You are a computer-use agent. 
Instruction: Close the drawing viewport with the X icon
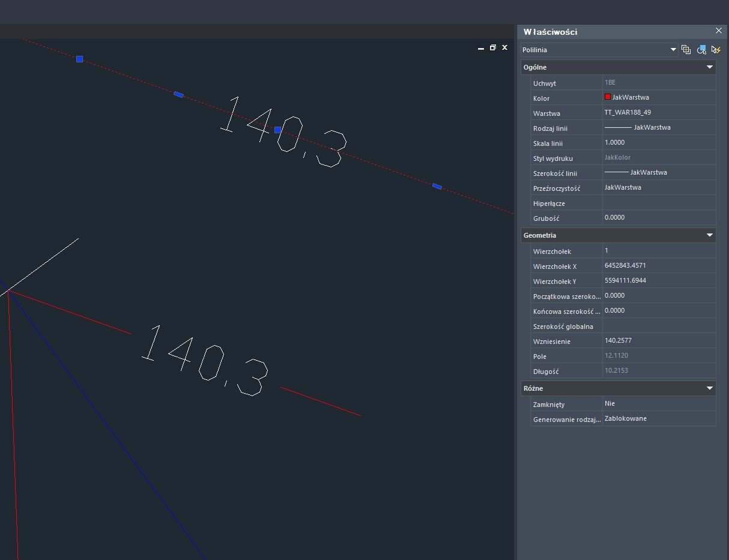[x=505, y=47]
